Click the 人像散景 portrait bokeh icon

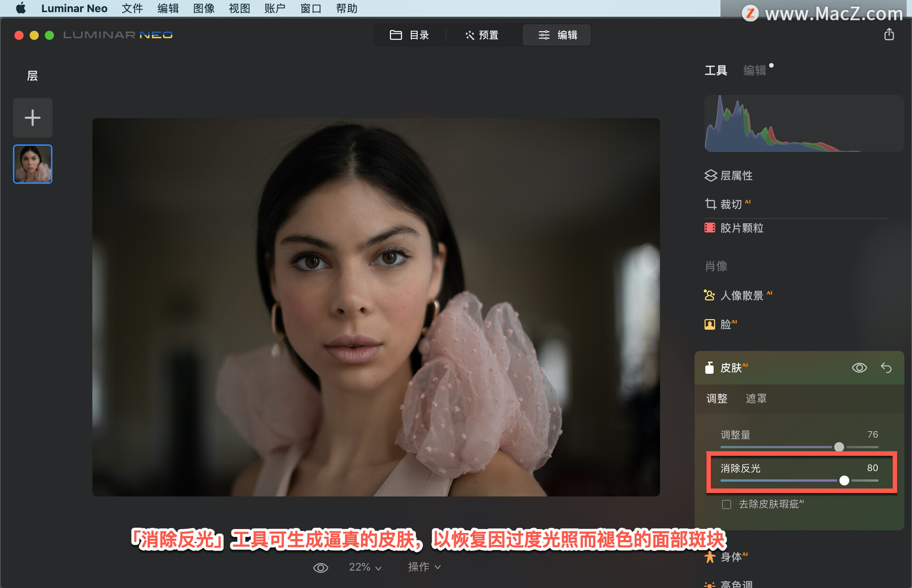click(x=709, y=295)
